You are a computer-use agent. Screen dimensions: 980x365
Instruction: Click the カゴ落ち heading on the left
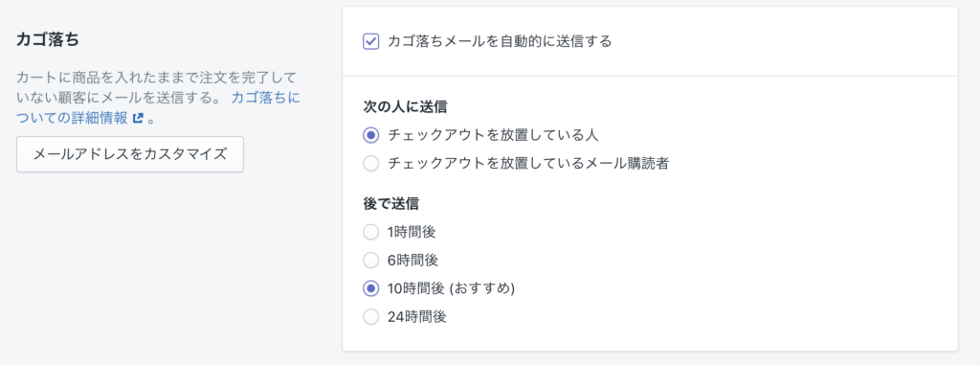[48, 39]
